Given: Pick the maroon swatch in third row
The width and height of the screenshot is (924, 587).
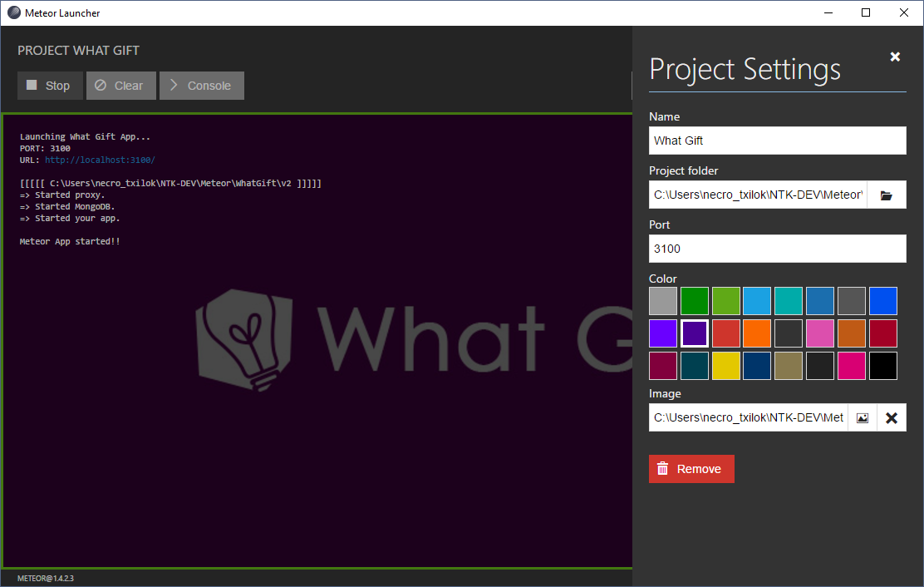Looking at the screenshot, I should (663, 365).
